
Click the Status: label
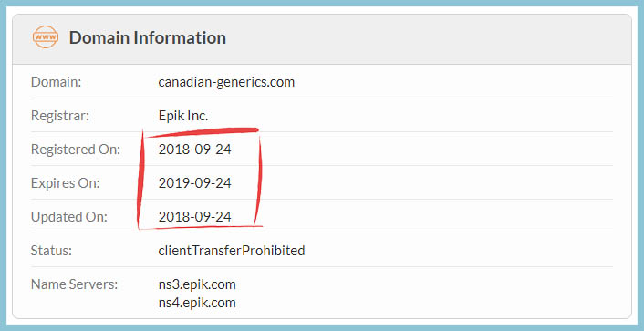tap(51, 250)
